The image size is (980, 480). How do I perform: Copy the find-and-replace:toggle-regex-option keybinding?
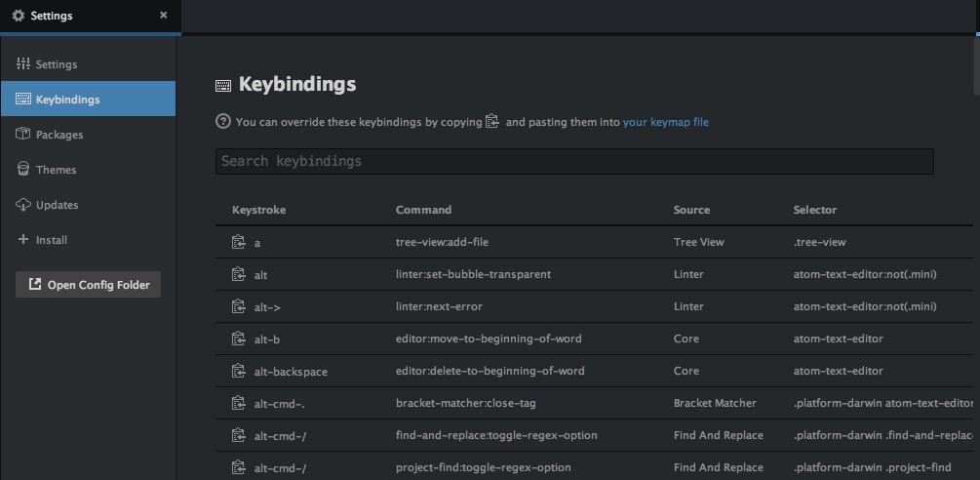coord(237,435)
